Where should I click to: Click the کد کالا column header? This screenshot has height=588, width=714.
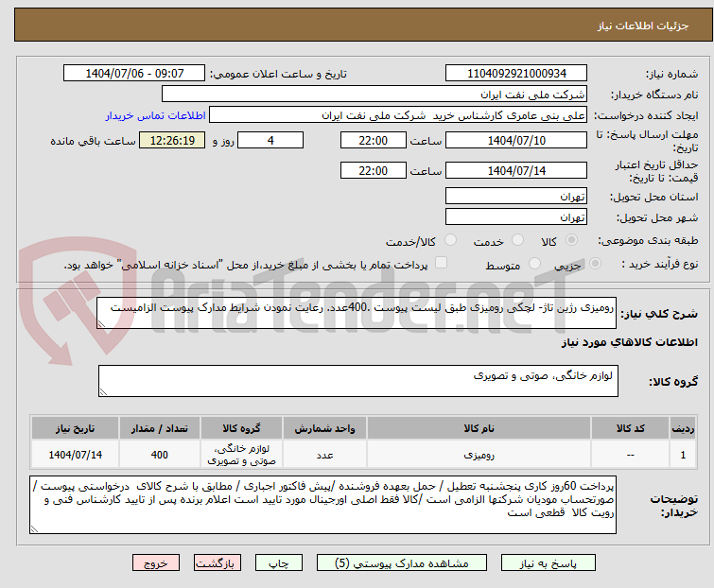630,428
